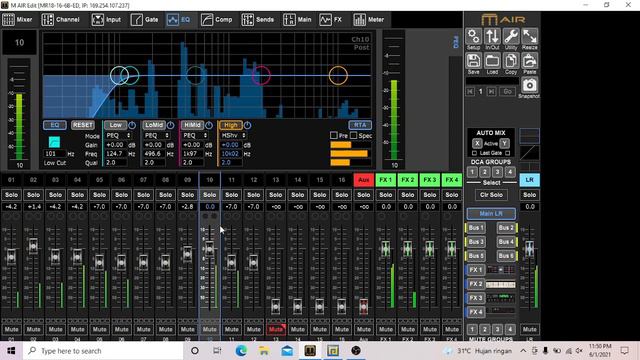Viewport: 640px width, 360px height.
Task: Click the Windows search box
Action: point(102,351)
